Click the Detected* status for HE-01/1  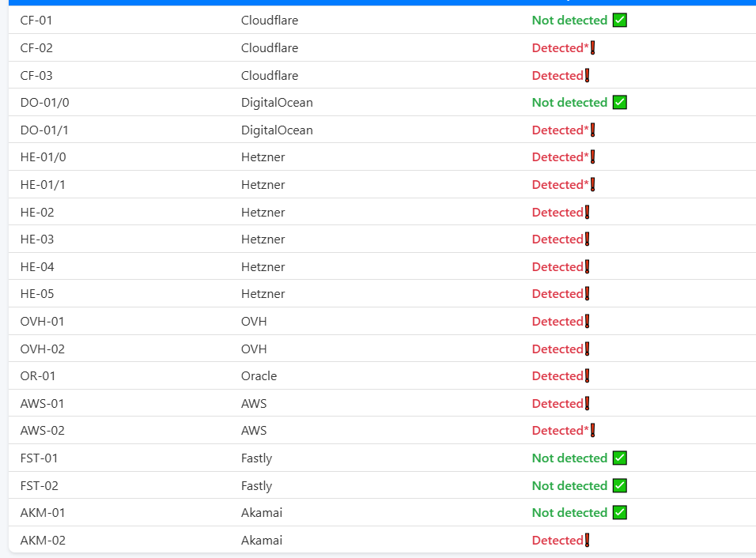pyautogui.click(x=560, y=185)
